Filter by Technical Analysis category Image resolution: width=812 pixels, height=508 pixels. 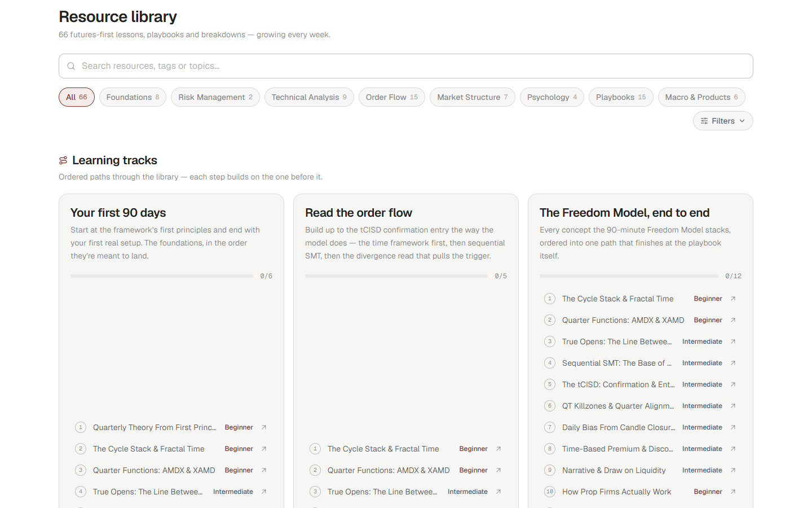[309, 97]
